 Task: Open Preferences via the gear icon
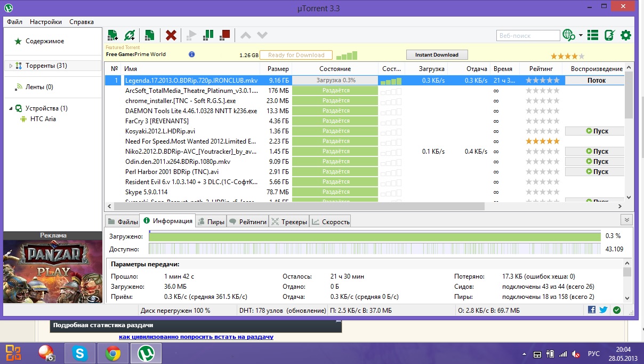626,35
